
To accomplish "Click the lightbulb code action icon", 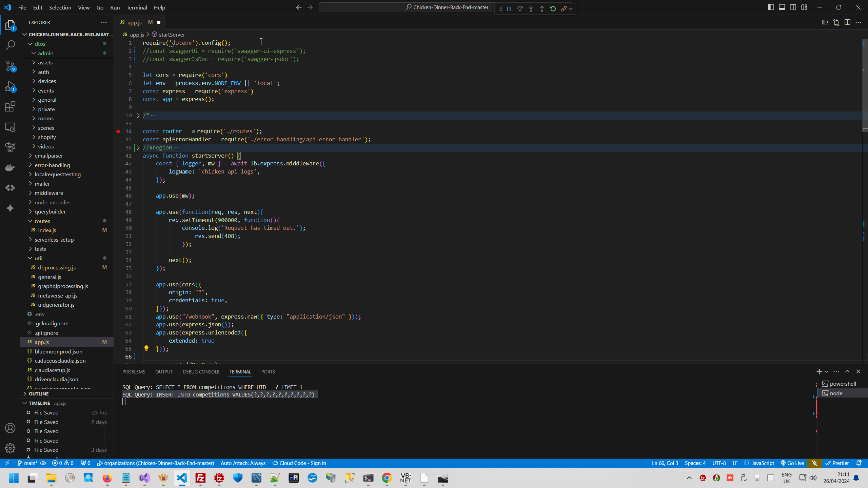I will tap(146, 348).
